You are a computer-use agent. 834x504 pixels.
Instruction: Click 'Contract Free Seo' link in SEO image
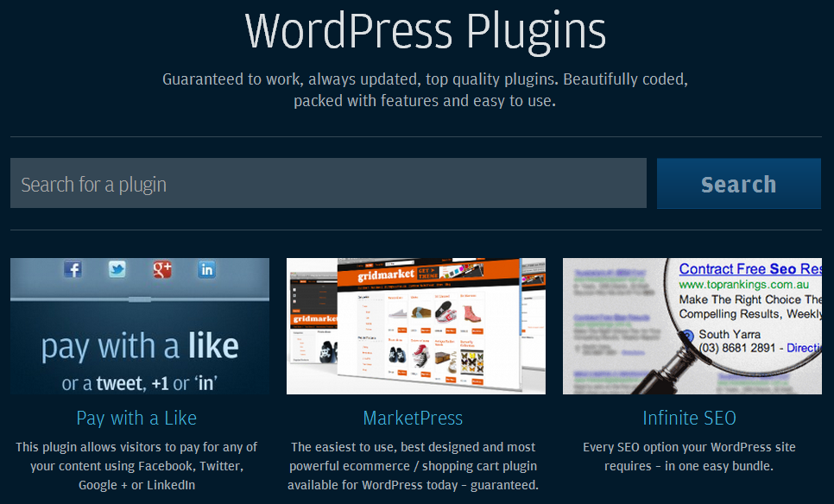pos(750,269)
